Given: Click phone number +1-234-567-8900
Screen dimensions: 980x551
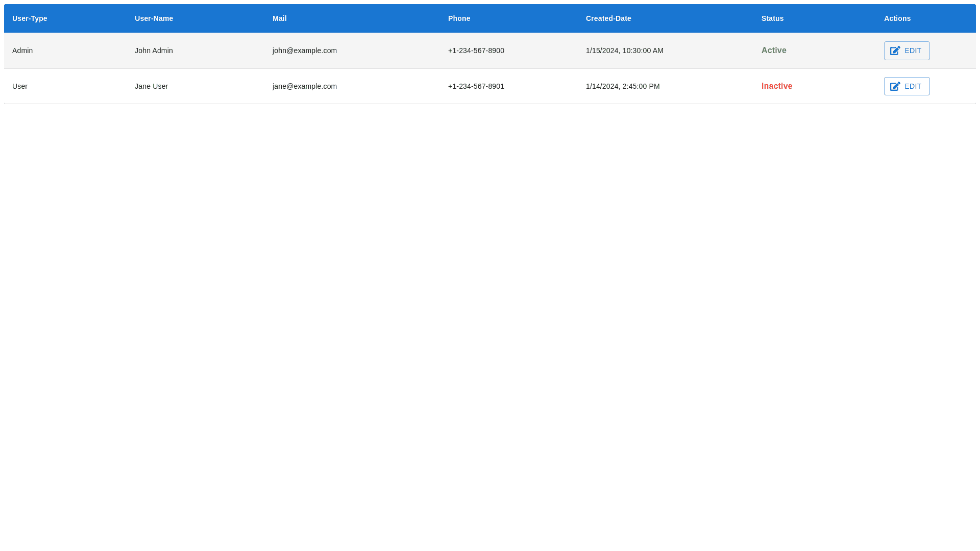Looking at the screenshot, I should (x=476, y=51).
